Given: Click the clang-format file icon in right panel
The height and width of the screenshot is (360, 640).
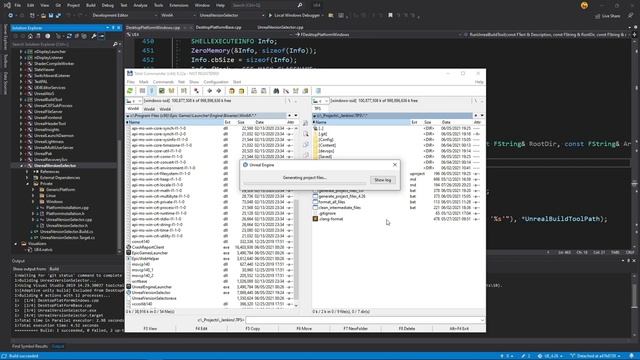Looking at the screenshot, I should coord(315,219).
